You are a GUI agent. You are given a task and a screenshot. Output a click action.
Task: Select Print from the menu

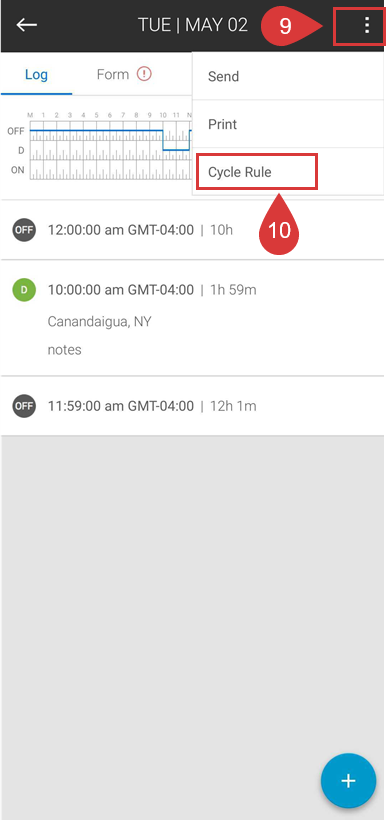288,124
